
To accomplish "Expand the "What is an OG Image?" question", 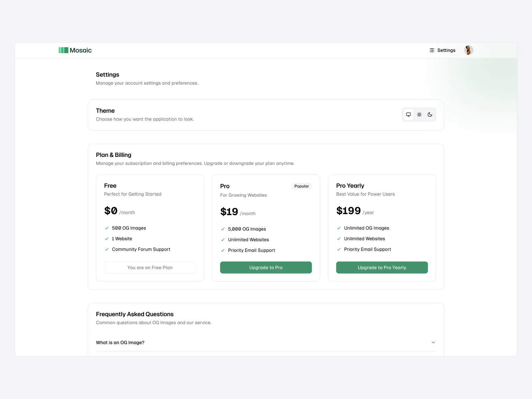I will point(120,342).
